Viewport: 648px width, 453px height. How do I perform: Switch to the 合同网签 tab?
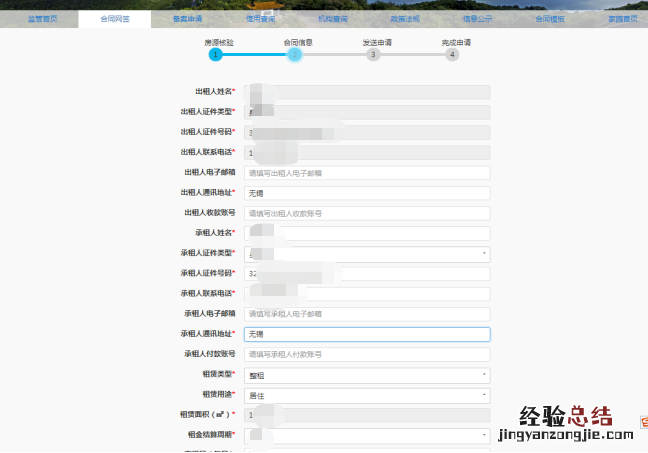coord(116,19)
